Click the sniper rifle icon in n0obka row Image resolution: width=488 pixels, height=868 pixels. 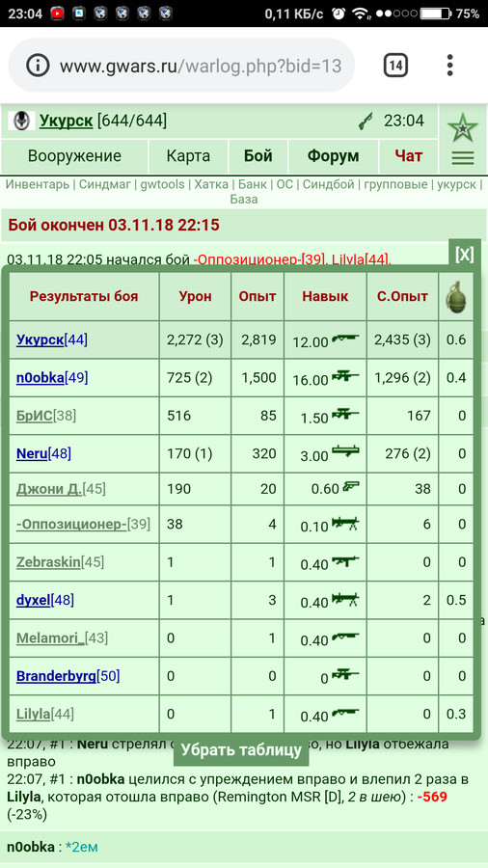(345, 377)
